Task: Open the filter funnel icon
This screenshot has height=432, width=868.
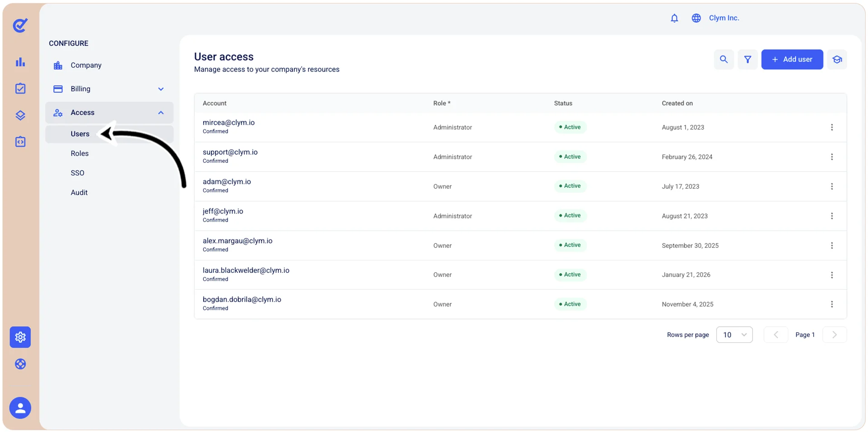Action: 748,59
